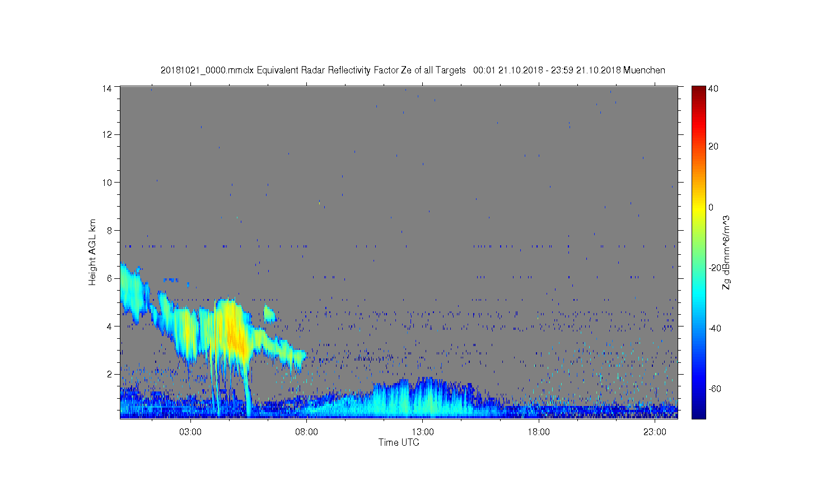
Task: Click the '23:00' time tick label
Action: click(655, 432)
